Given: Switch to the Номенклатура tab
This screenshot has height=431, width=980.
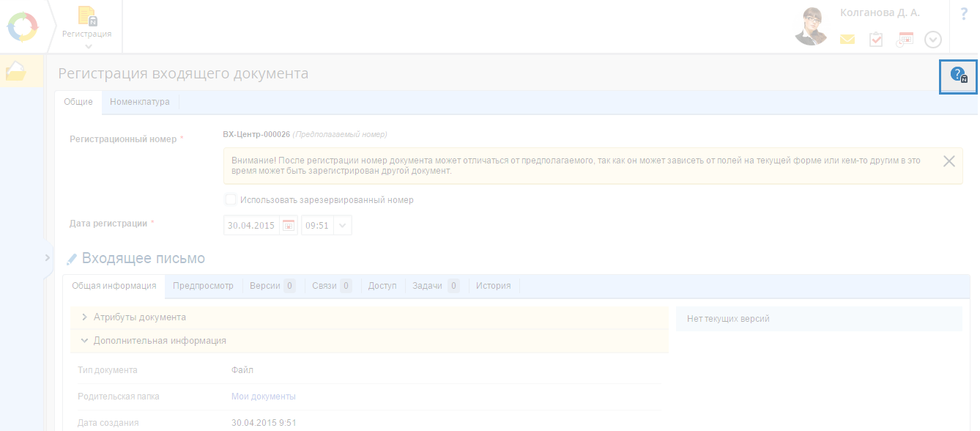Looking at the screenshot, I should coord(140,102).
